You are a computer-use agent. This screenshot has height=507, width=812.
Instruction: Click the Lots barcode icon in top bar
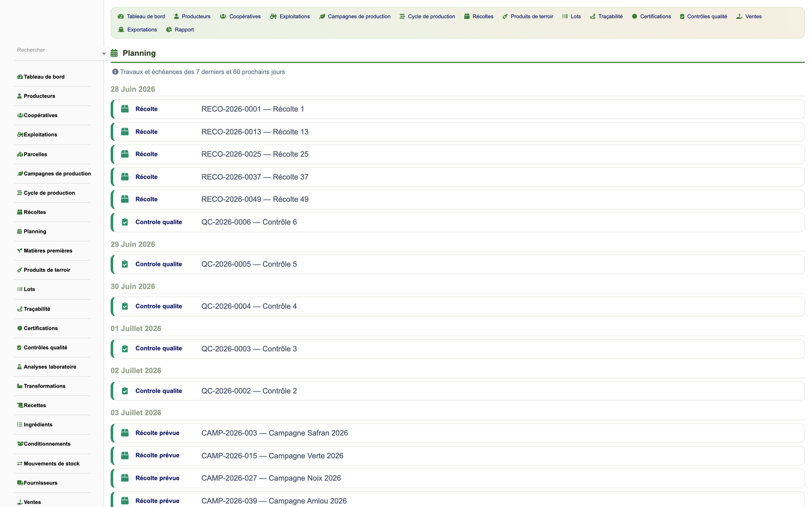(565, 17)
